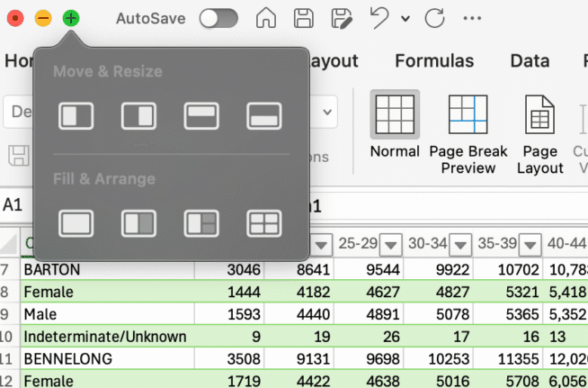The width and height of the screenshot is (588, 388).
Task: Tile window to left half of screen
Action: (x=76, y=116)
